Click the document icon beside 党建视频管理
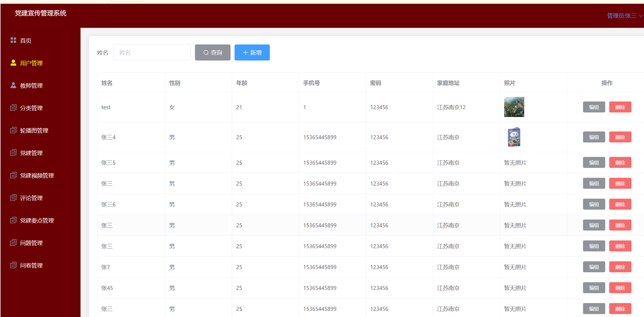Image resolution: width=644 pixels, height=317 pixels. [13, 175]
